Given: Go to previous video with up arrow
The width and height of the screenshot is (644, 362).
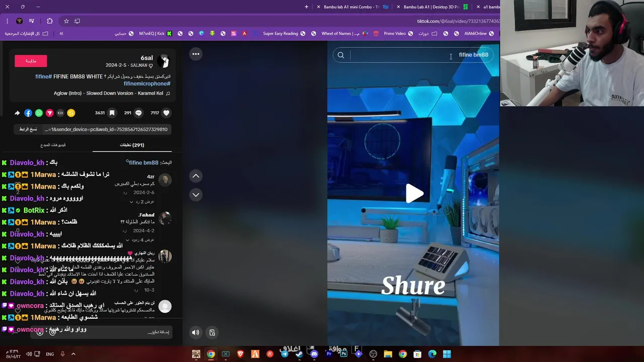Looking at the screenshot, I should [x=196, y=176].
